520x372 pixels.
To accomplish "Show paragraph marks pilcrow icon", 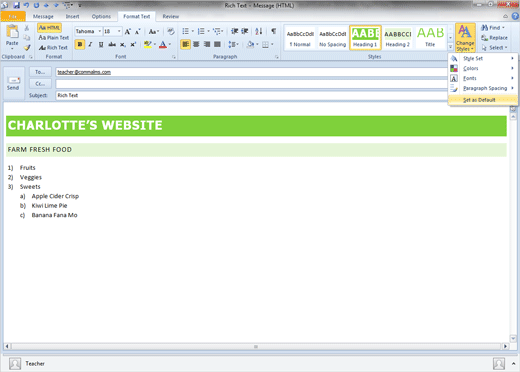I will tap(273, 31).
